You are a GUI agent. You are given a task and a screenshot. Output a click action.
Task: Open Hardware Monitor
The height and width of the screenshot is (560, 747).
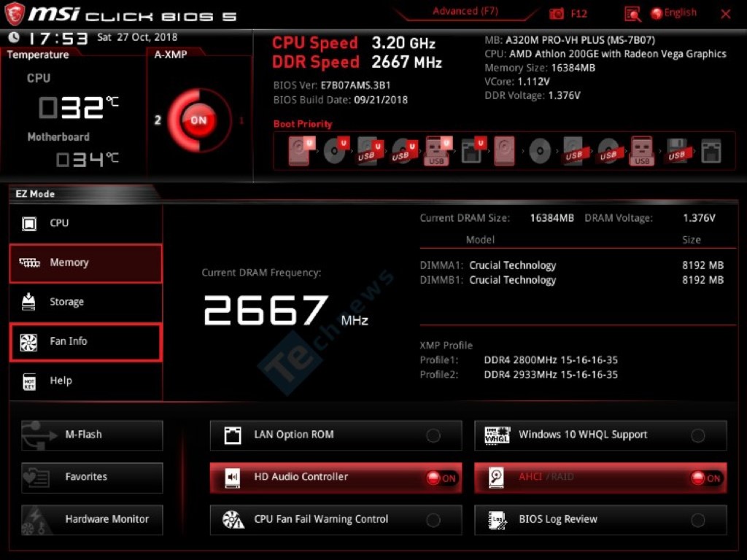point(92,520)
